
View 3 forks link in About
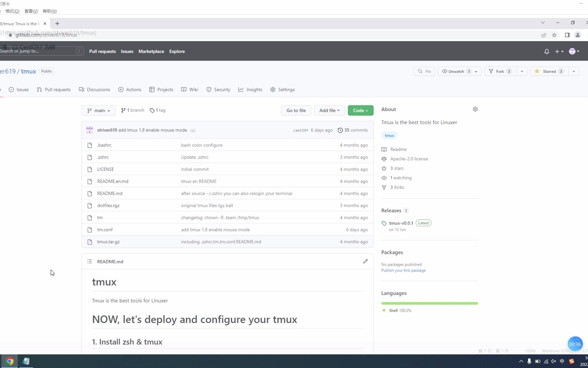(397, 187)
